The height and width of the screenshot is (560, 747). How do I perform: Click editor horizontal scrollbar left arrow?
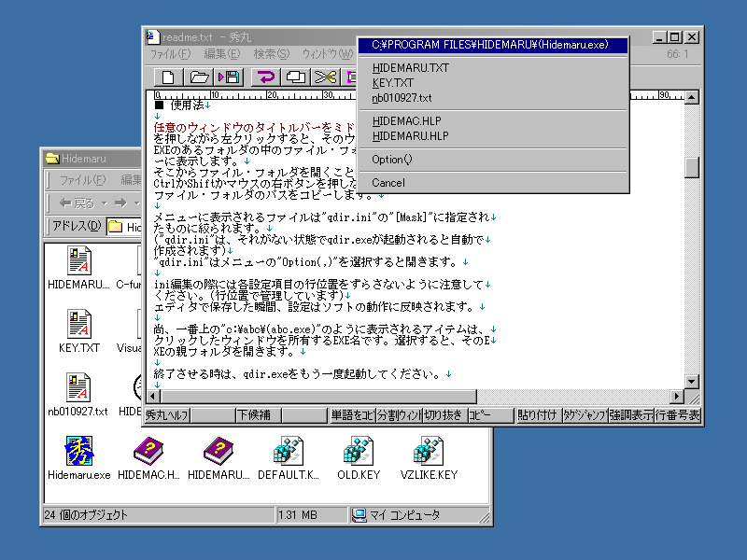point(153,396)
